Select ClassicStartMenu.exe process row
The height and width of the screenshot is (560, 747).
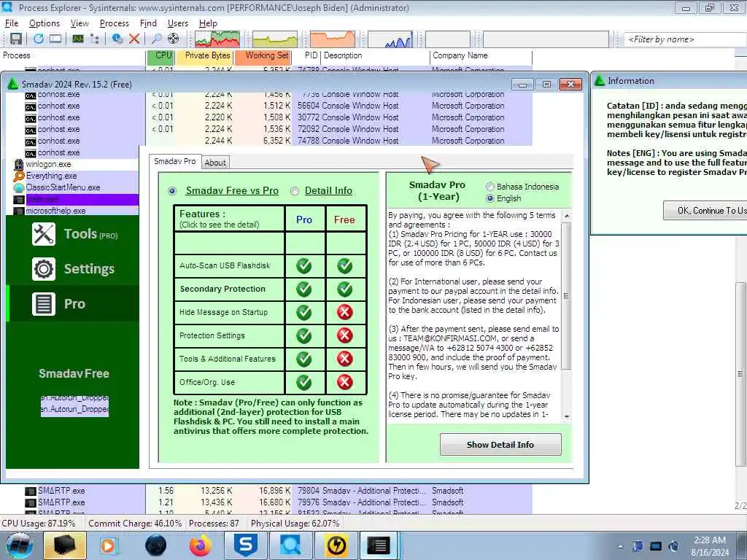pos(63,187)
